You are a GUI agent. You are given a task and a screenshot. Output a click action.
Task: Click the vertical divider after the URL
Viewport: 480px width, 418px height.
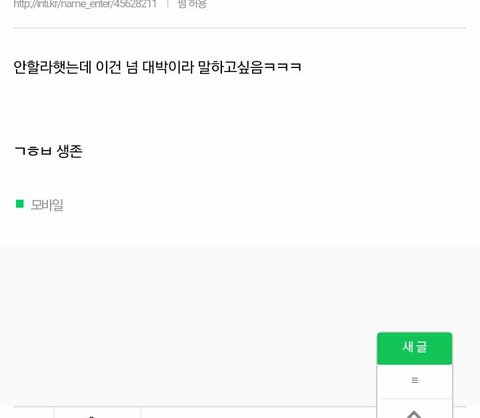(168, 4)
